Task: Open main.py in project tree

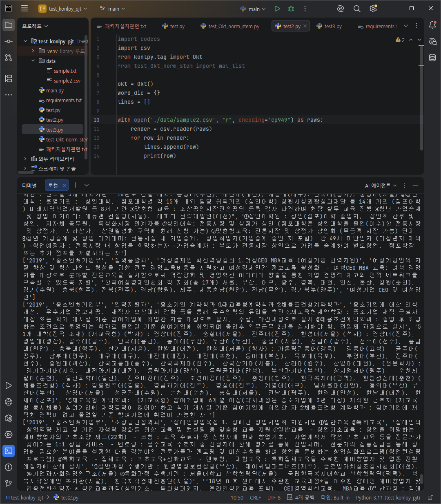Action: (51, 90)
